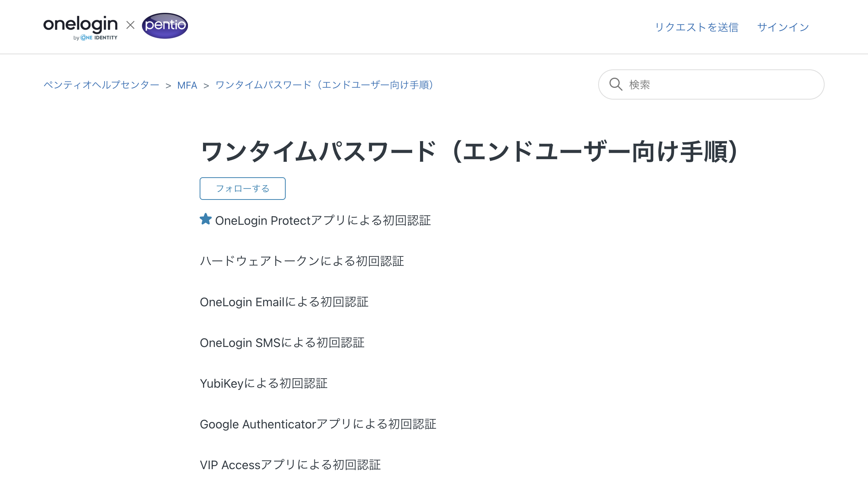Go to ペンティオヘルプセンター breadcrumb
The width and height of the screenshot is (868, 488).
[102, 85]
